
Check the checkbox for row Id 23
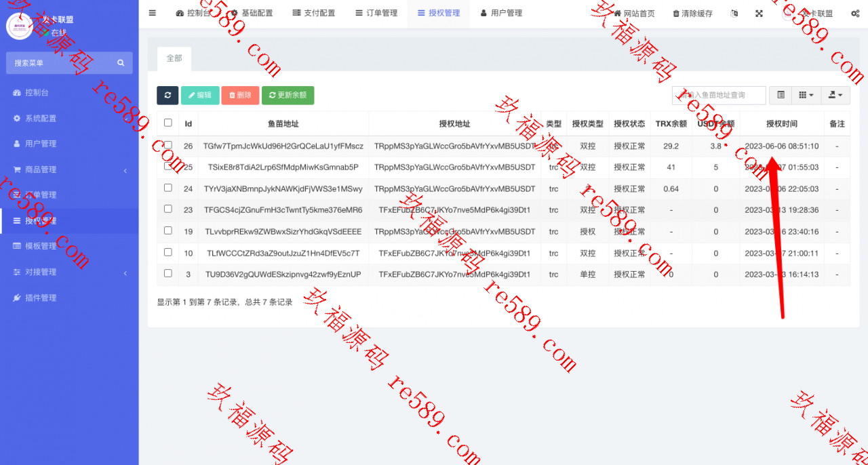[x=168, y=209]
